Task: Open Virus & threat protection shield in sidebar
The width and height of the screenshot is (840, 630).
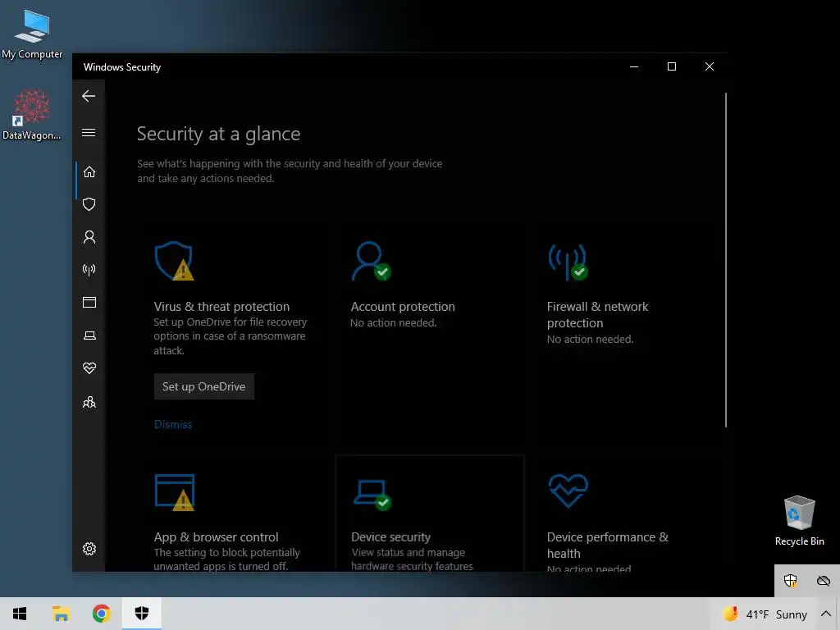Action: 89,204
